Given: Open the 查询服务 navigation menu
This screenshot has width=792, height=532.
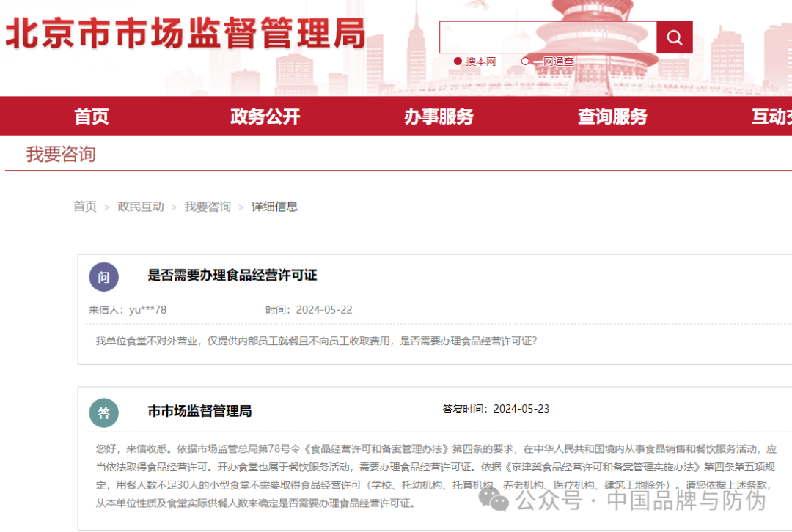Looking at the screenshot, I should (x=614, y=116).
